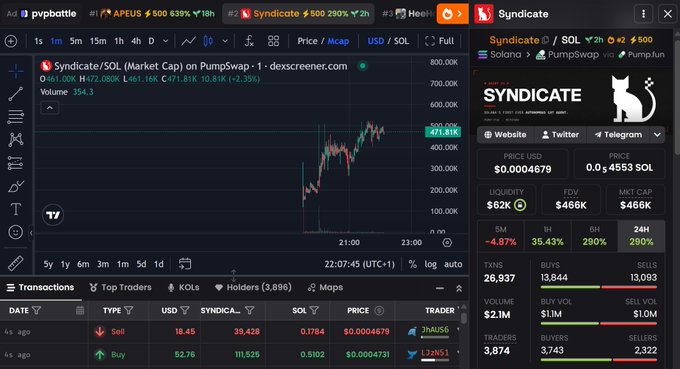Open the Maps tab

point(325,287)
